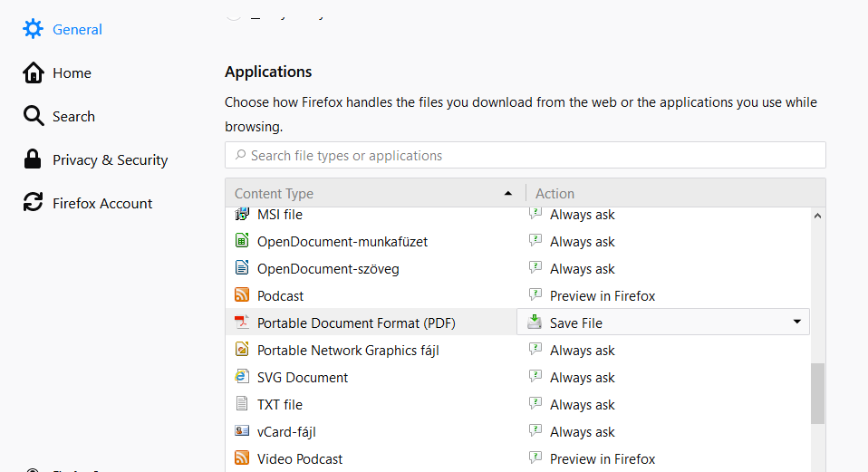Click the dropdown arrow in PDF action
Viewport: 868px width, 472px height.
tap(797, 322)
